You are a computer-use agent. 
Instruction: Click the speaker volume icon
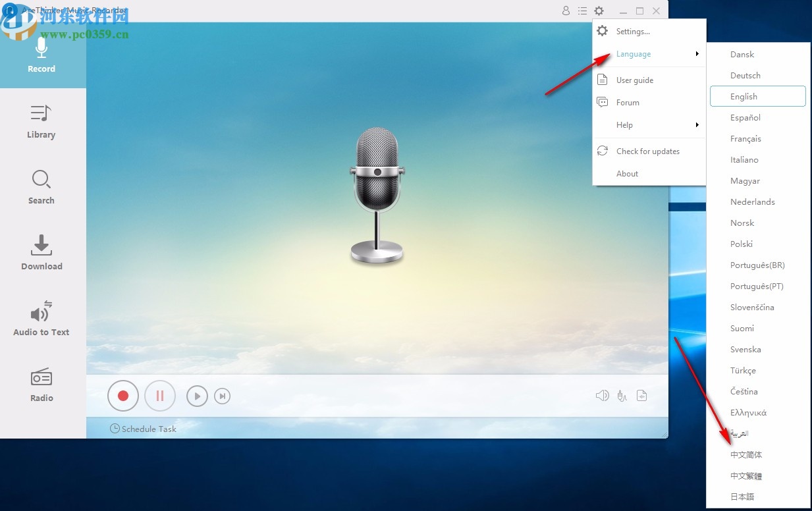click(602, 395)
